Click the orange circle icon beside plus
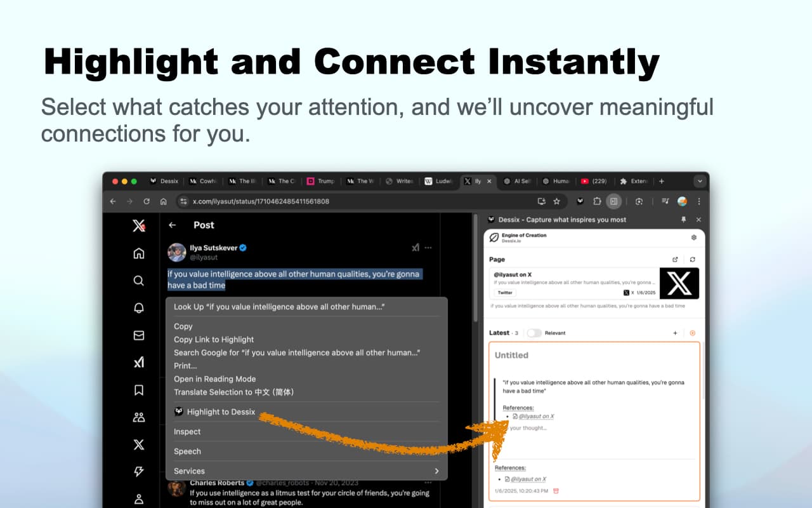The image size is (812, 508). 692,333
